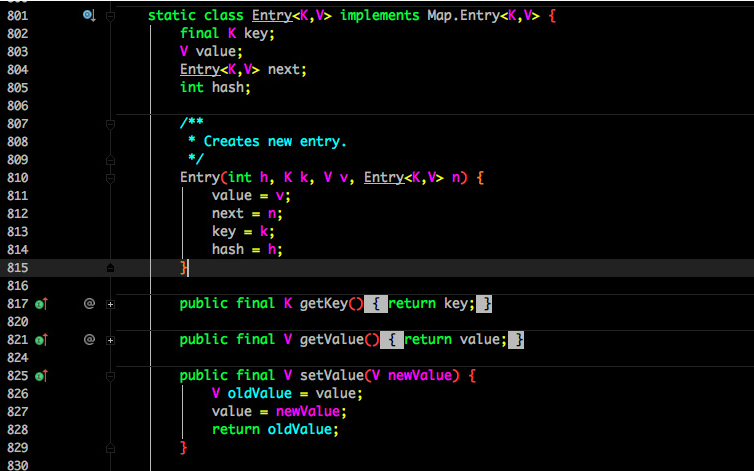
Task: Expand the folded getValue method at line 821
Action: point(110,341)
